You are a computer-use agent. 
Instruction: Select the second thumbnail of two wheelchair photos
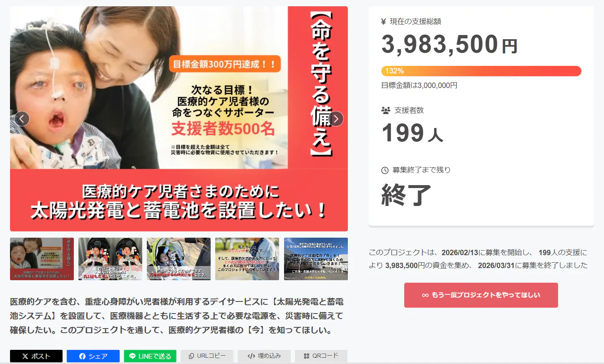[110, 259]
